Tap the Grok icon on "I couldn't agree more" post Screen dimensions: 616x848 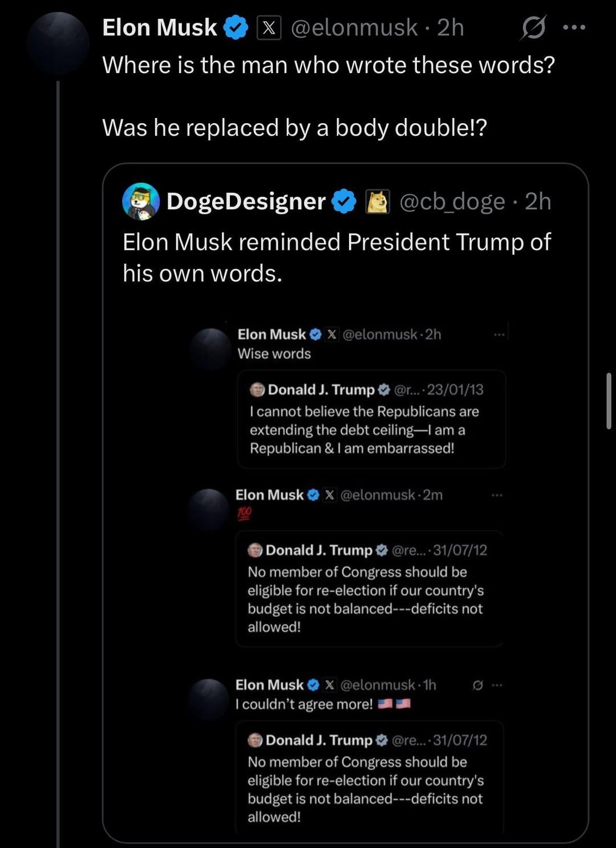pos(478,685)
